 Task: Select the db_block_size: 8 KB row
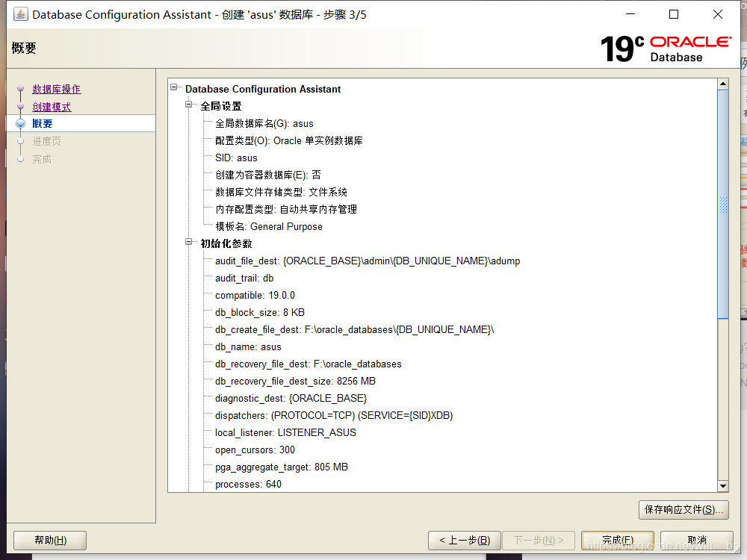pyautogui.click(x=260, y=312)
